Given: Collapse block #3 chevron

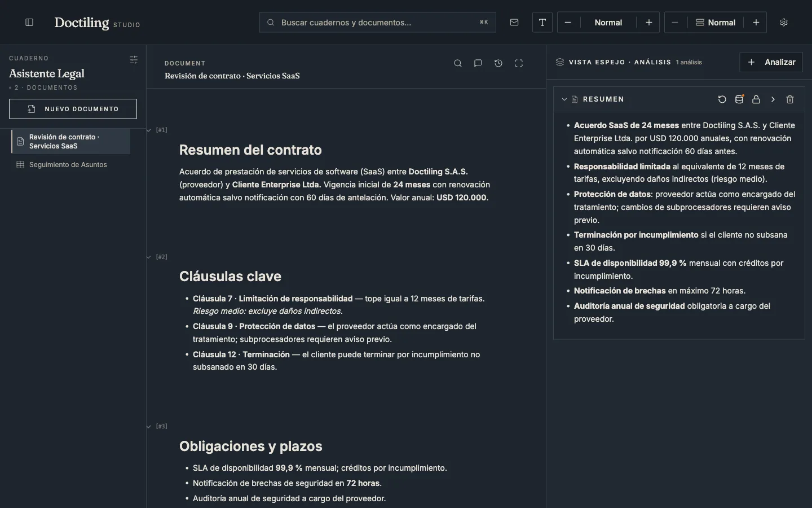Looking at the screenshot, I should (149, 427).
